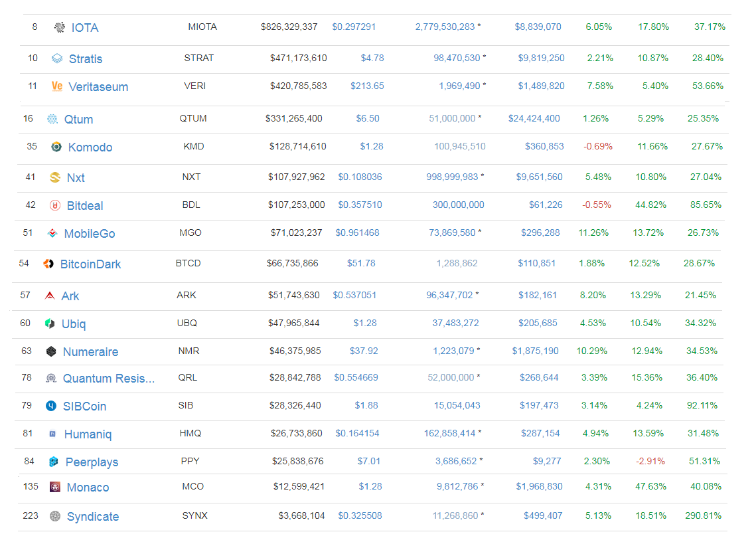The height and width of the screenshot is (540, 756).
Task: Click Syndicate volume $499,407
Action: [x=543, y=516]
